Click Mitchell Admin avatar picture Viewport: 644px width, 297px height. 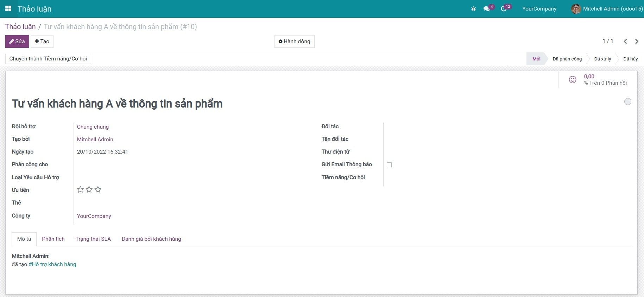(576, 9)
